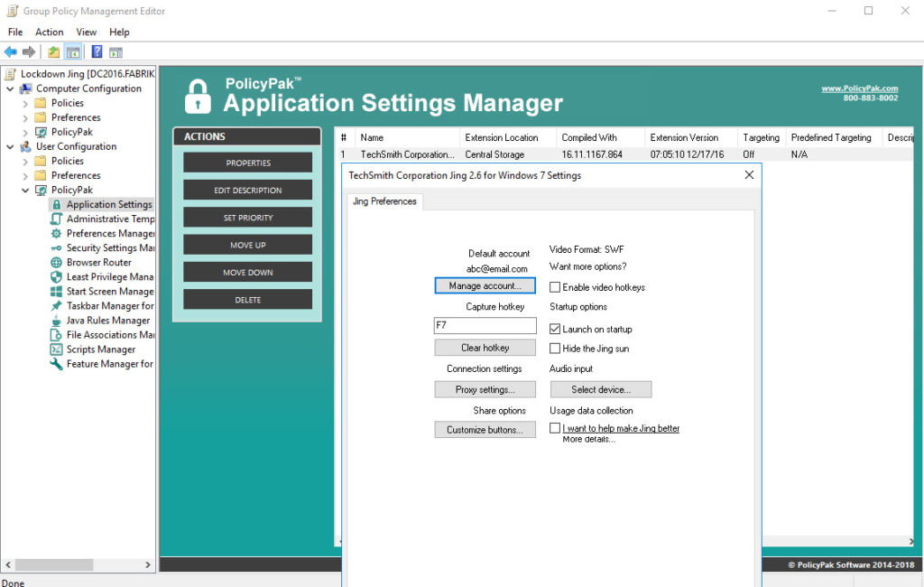Image resolution: width=924 pixels, height=587 pixels.
Task: Expand Policies under User Configuration
Action: (x=25, y=161)
